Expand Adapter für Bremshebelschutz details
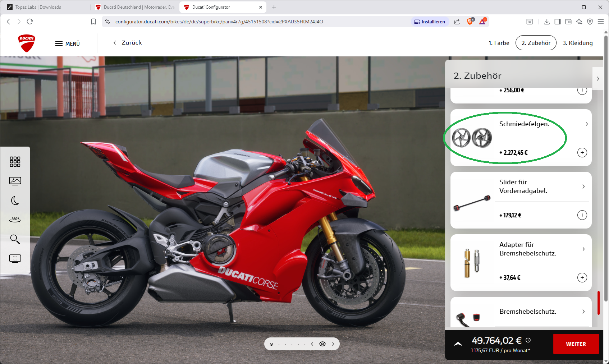Screen dimensions: 609x364 pyautogui.click(x=583, y=249)
